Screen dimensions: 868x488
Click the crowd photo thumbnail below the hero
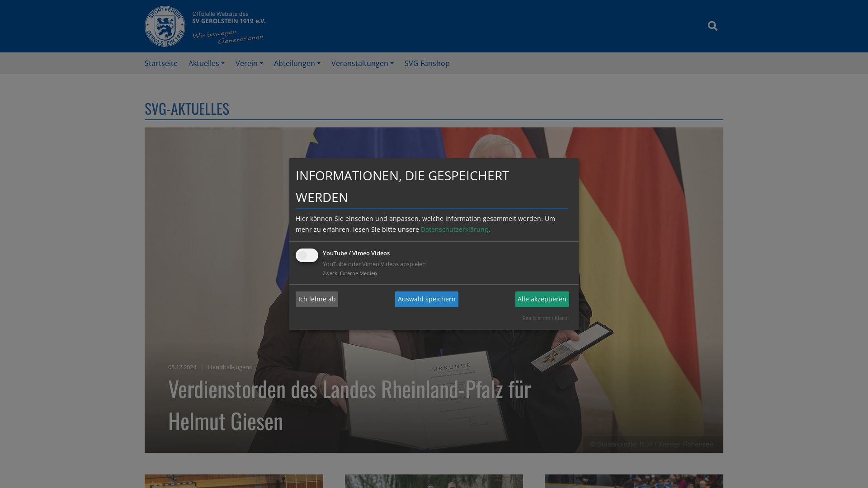click(634, 481)
